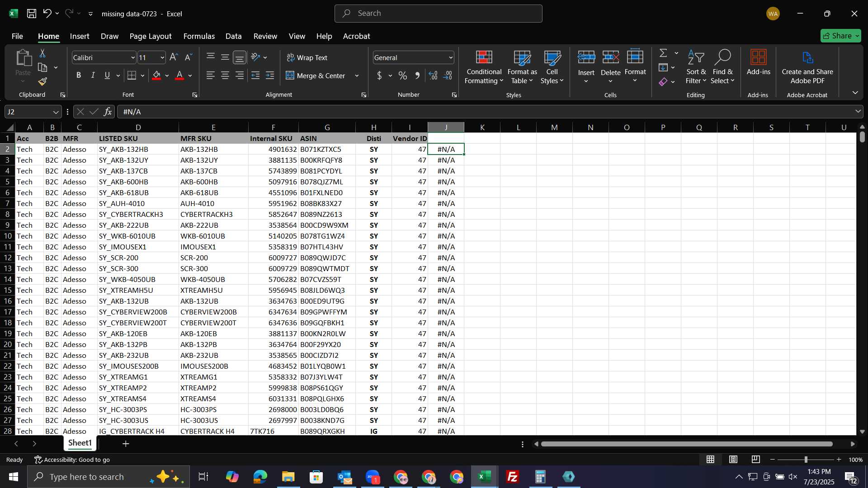Screen dimensions: 868x488
Task: Select the Sheet1 tab
Action: tap(80, 443)
